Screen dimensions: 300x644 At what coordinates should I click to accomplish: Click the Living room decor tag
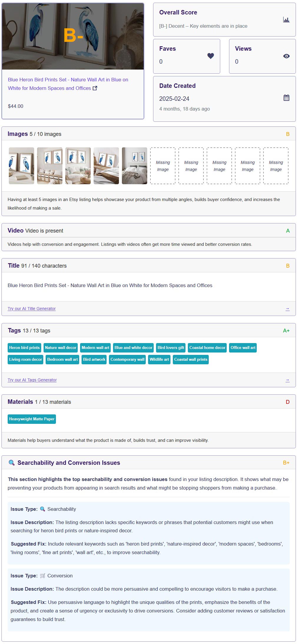click(26, 359)
